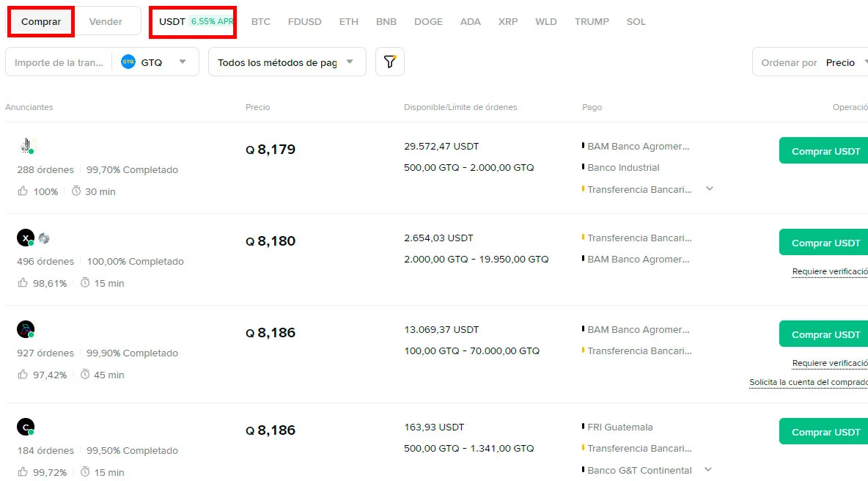Screen dimensions: 868x481
Task: Click the 6,55% APR label
Action: (x=212, y=21)
